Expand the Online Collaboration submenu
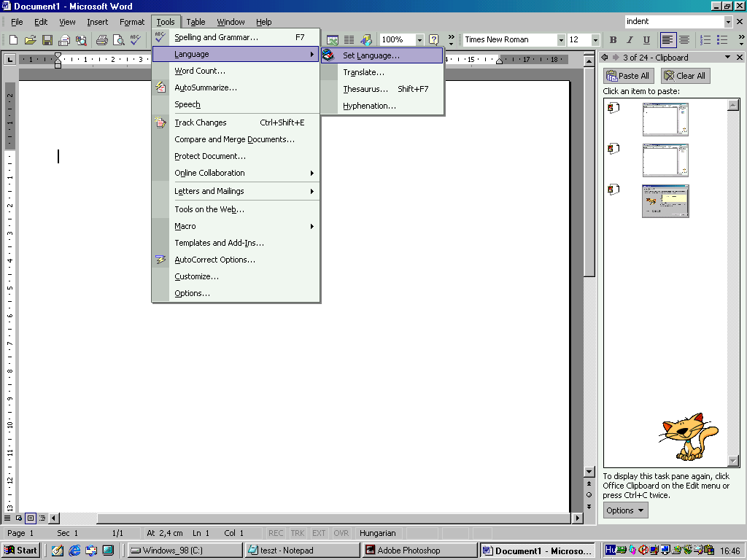Screen dimensions: 747x560 click(236, 173)
